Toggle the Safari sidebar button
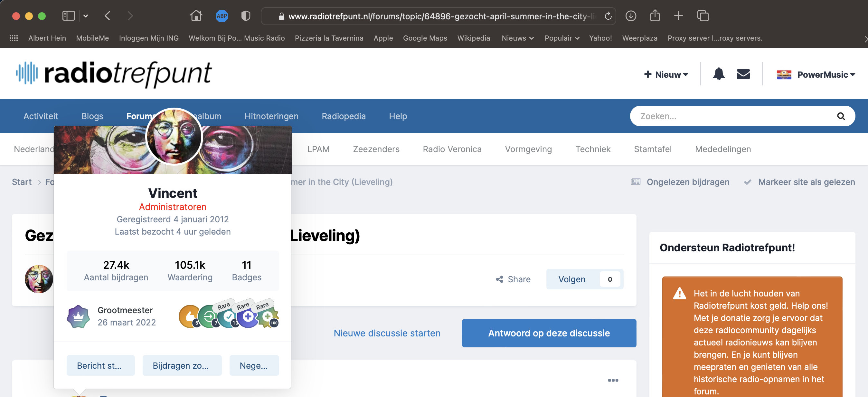This screenshot has height=397, width=868. click(68, 16)
